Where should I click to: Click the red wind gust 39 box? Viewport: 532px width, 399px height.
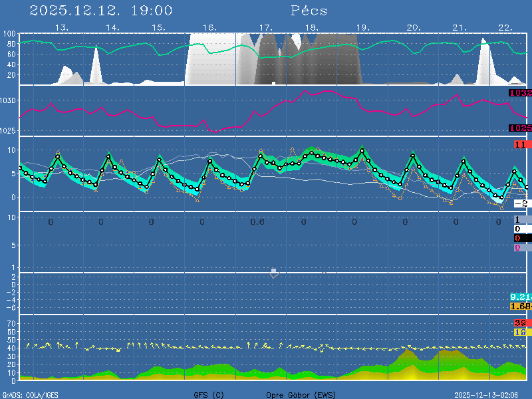point(520,323)
